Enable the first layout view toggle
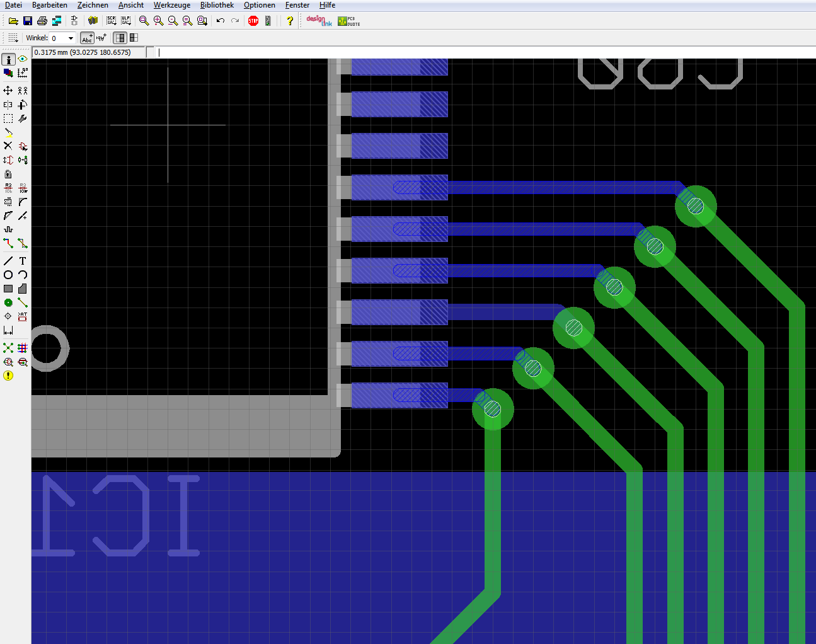This screenshot has width=816, height=644. point(120,38)
